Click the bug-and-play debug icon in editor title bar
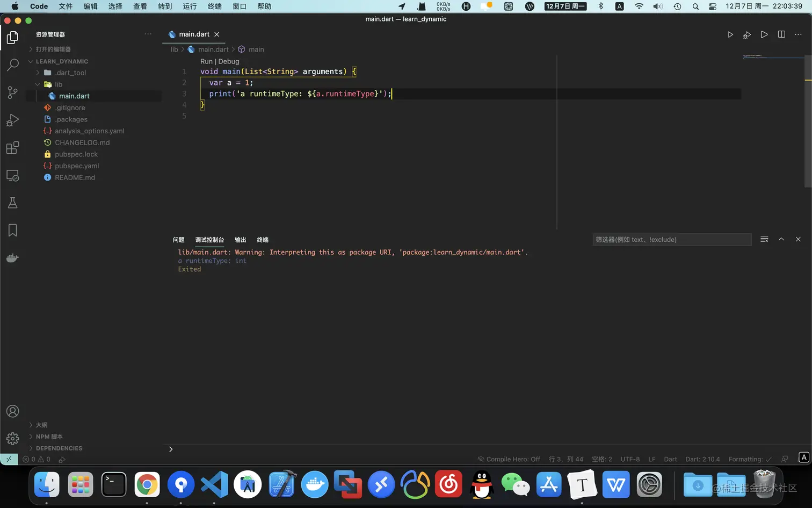The width and height of the screenshot is (812, 508). (x=747, y=35)
